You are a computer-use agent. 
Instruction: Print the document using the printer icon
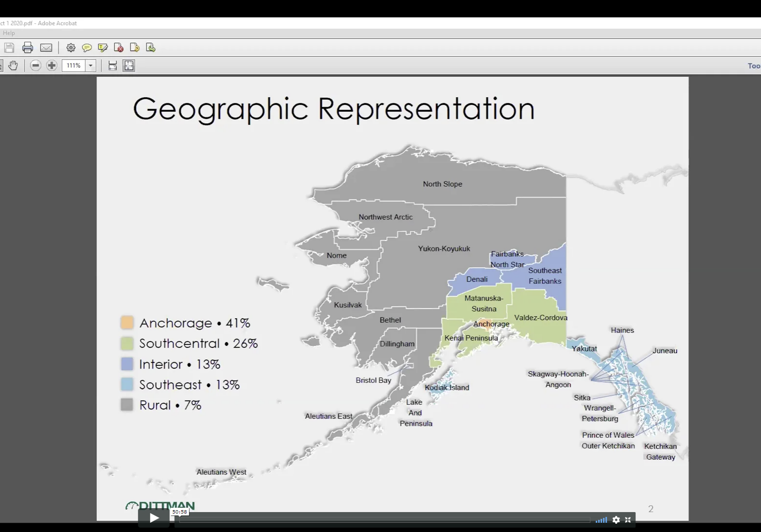(x=28, y=48)
